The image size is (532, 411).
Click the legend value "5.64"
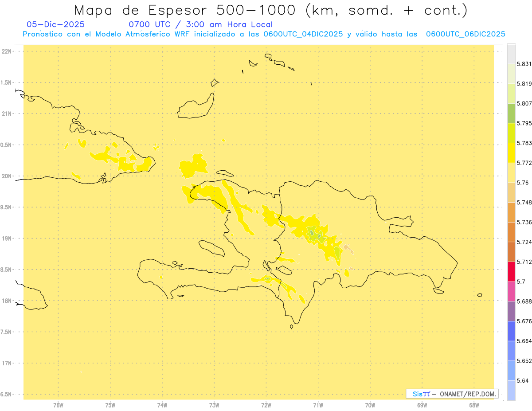click(523, 380)
